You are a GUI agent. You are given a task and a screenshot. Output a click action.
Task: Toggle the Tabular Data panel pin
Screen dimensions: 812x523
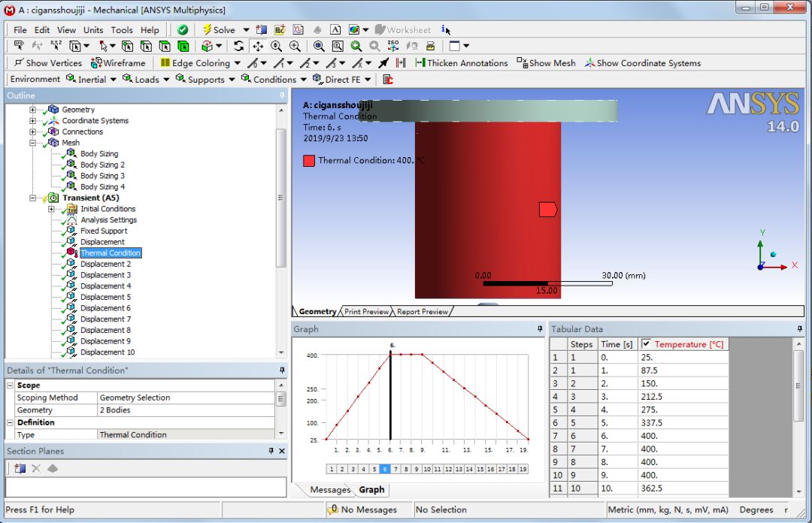pos(799,329)
